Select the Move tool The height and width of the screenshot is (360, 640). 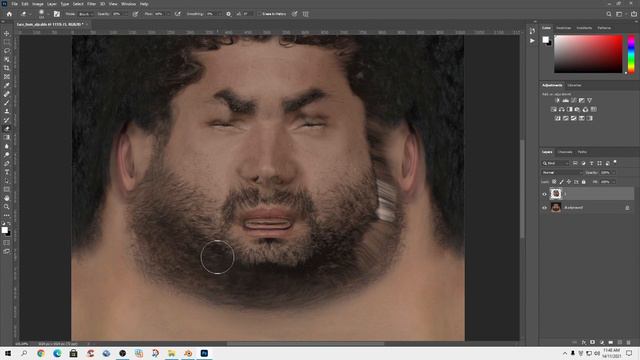7,33
